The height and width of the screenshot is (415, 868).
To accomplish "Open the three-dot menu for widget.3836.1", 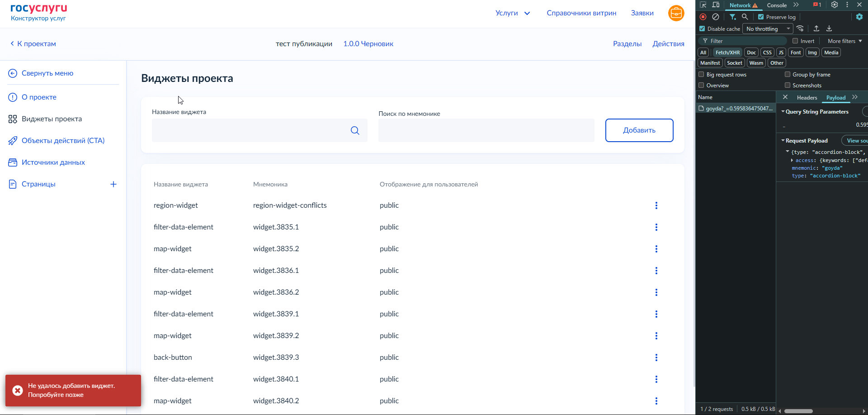I will click(x=656, y=271).
